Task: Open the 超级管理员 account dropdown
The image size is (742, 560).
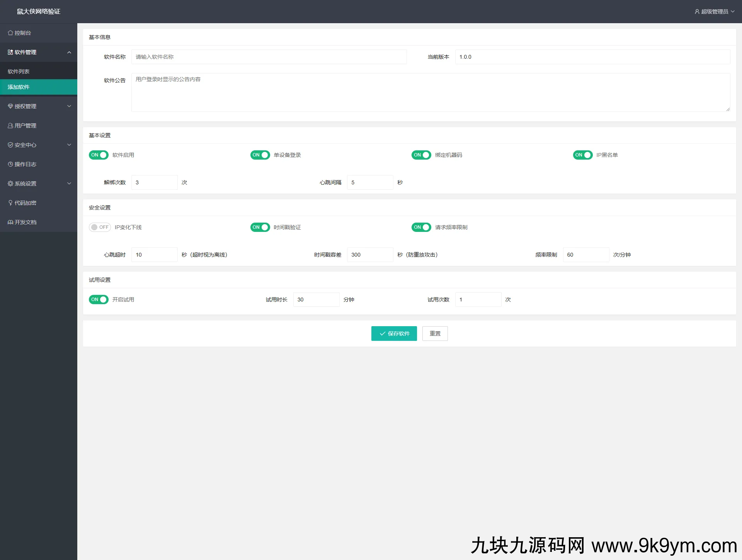Action: (714, 12)
